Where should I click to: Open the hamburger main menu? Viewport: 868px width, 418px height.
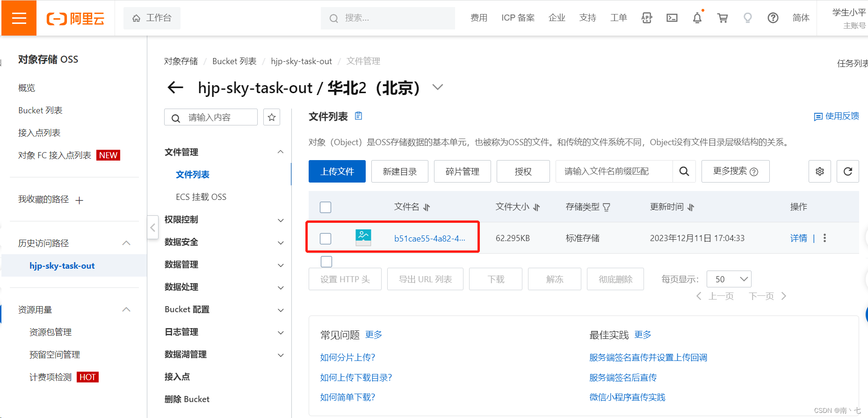(x=19, y=18)
